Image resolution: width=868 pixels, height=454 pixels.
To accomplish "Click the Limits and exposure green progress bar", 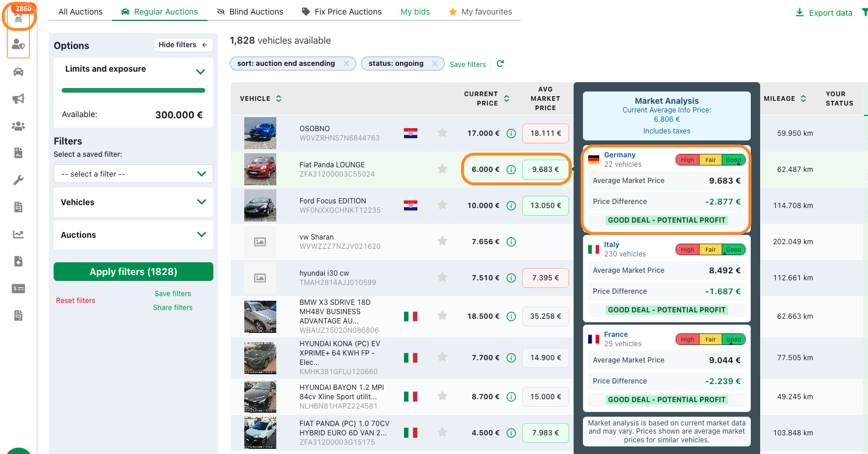I will pos(133,90).
